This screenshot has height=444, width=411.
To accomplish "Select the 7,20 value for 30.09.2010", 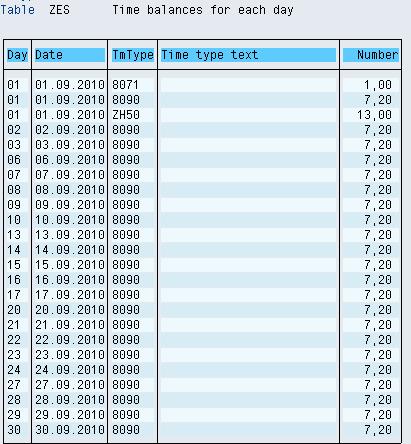I will [378, 430].
